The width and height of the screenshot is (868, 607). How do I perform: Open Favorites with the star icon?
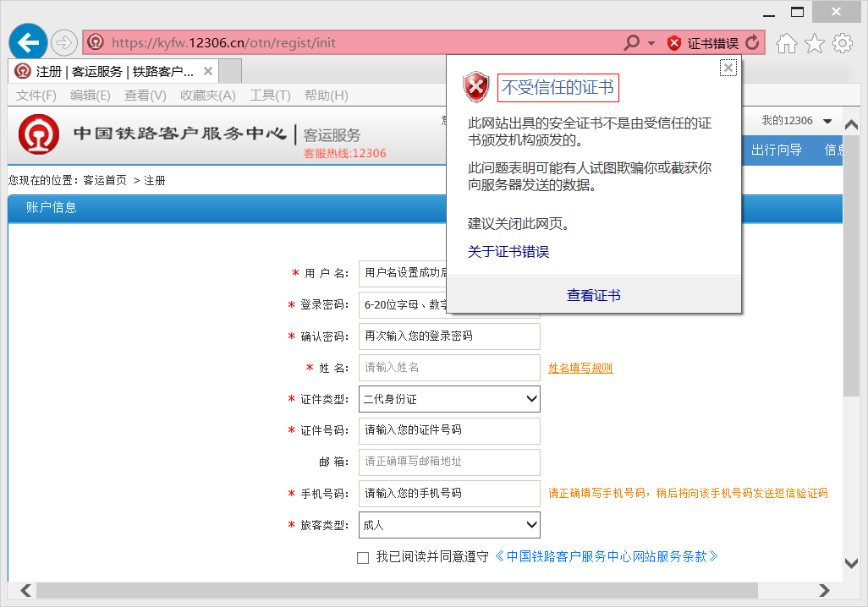pos(815,43)
